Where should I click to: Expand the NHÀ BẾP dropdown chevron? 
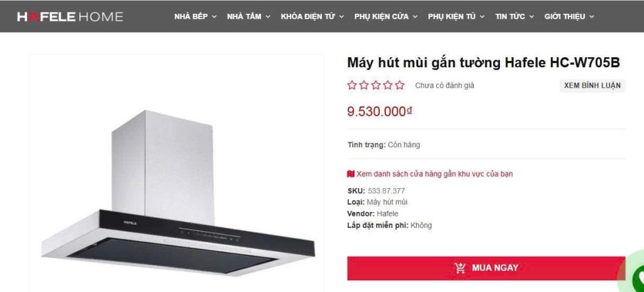[x=214, y=17]
